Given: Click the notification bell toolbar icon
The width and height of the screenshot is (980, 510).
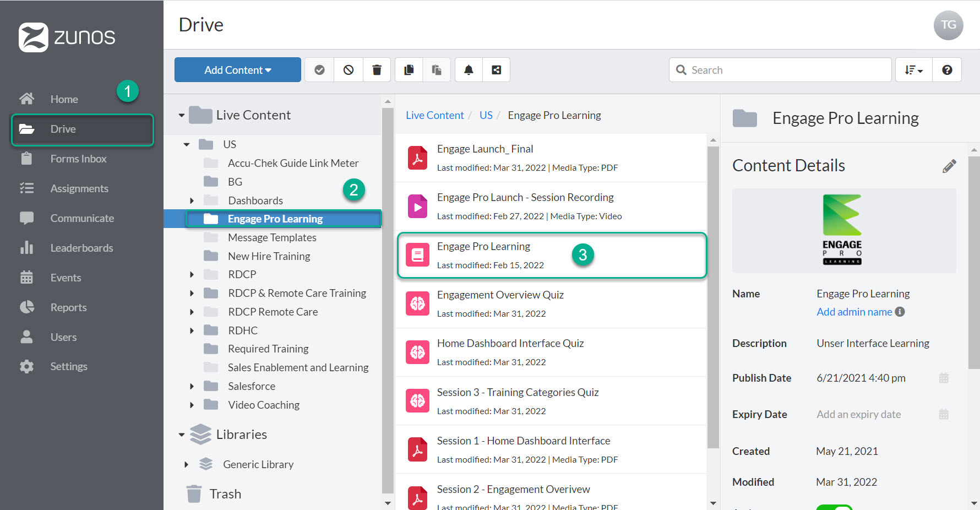Looking at the screenshot, I should pos(469,70).
